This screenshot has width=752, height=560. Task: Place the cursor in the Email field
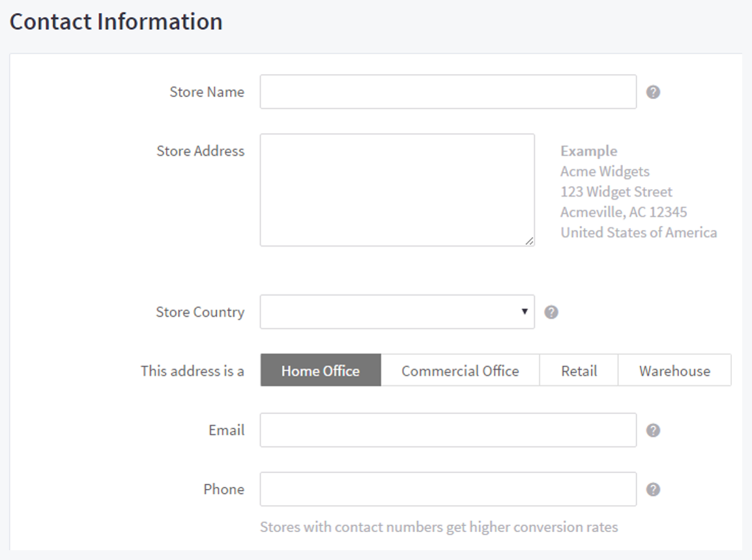point(448,430)
